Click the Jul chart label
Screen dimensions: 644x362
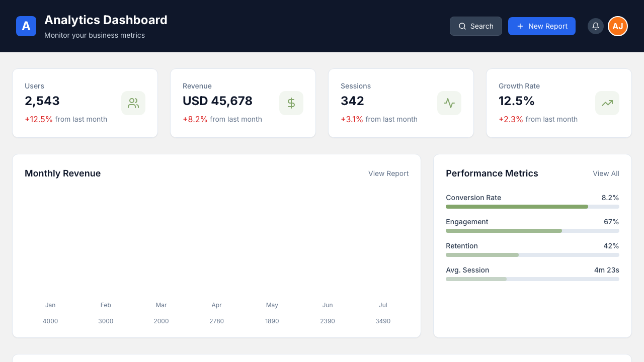[383, 305]
